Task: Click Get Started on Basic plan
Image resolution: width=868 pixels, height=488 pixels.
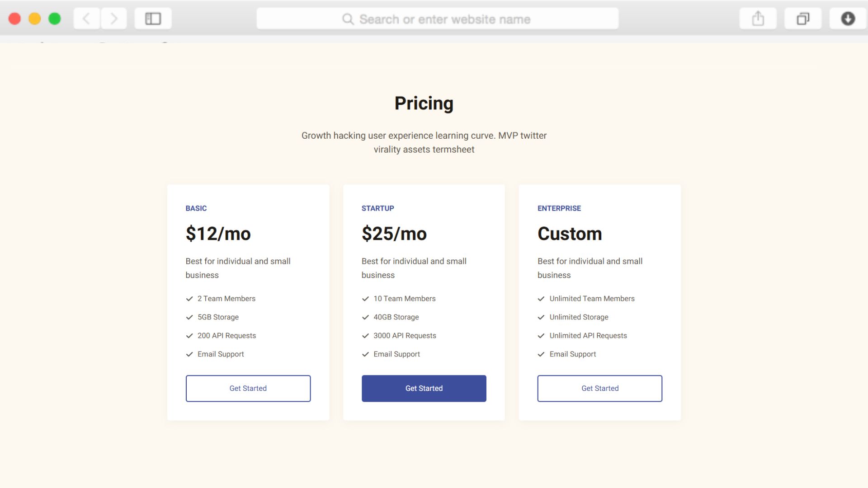Action: click(248, 388)
